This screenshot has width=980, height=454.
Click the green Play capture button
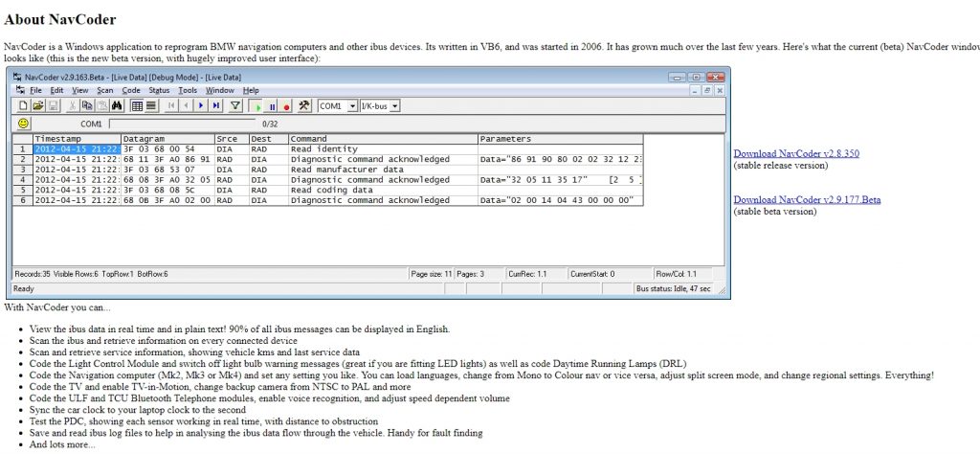(x=258, y=106)
